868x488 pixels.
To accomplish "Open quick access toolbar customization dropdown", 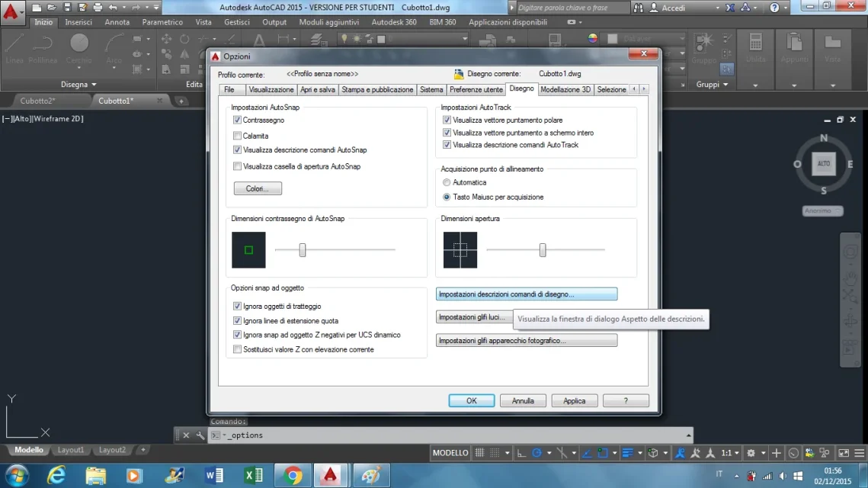I will pyautogui.click(x=156, y=8).
